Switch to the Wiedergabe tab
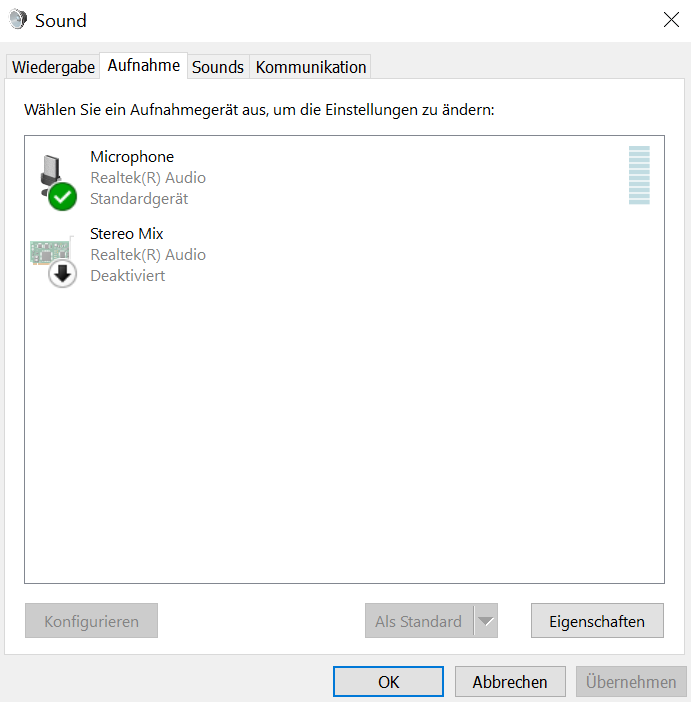Viewport: 691px width, 702px height. tap(53, 67)
